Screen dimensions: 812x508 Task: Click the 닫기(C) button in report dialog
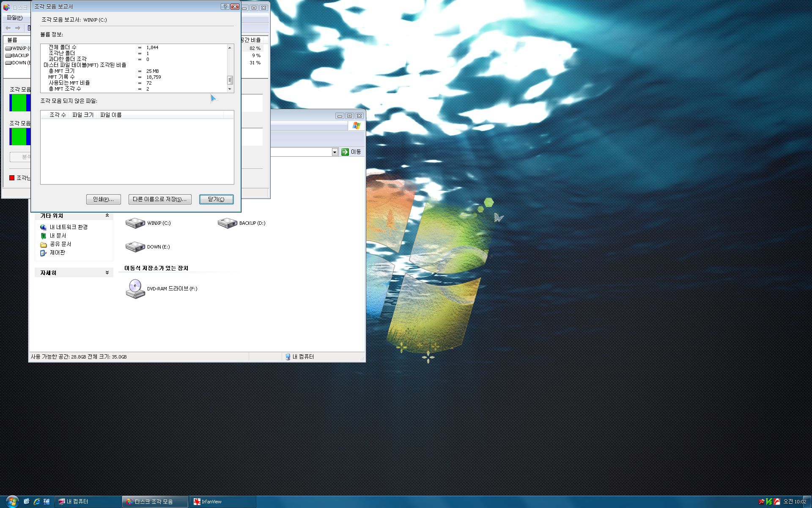pos(216,199)
